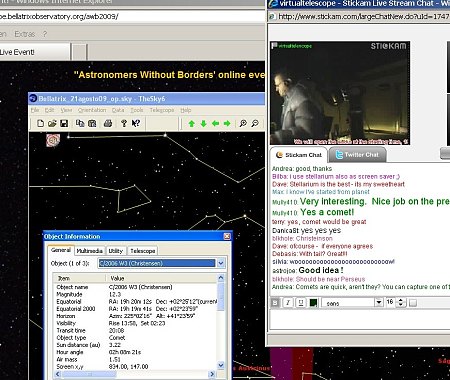Save chart with the floppy disk icon
450x380 pixels.
click(x=64, y=123)
